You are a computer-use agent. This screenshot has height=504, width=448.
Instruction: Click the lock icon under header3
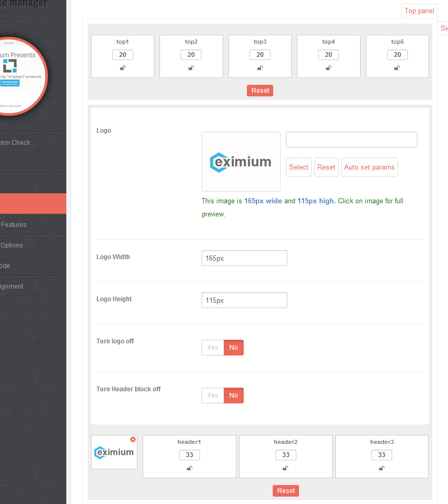tap(382, 468)
